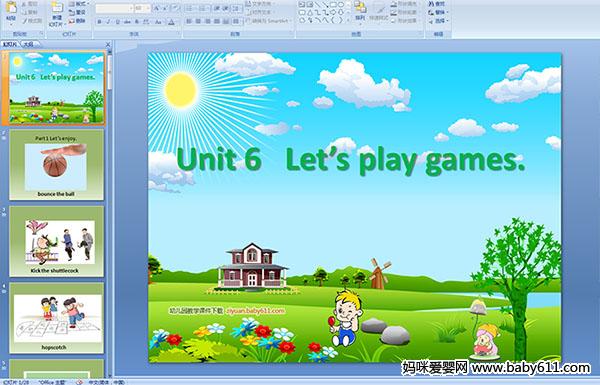Click the 'Office 主题' theme label in status bar
The height and width of the screenshot is (385, 600).
click(52, 382)
